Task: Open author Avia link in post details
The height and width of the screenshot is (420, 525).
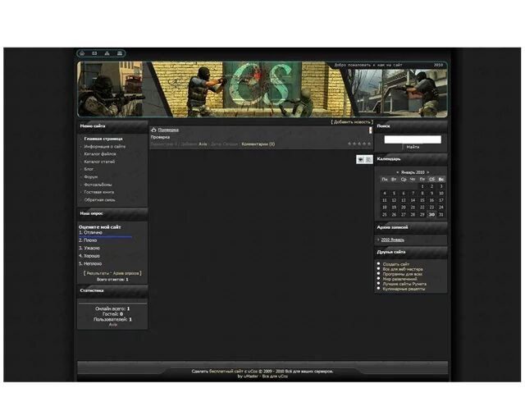Action: pos(203,144)
